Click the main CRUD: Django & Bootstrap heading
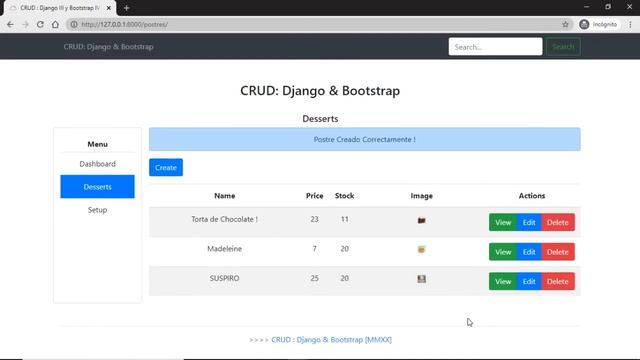 320,91
